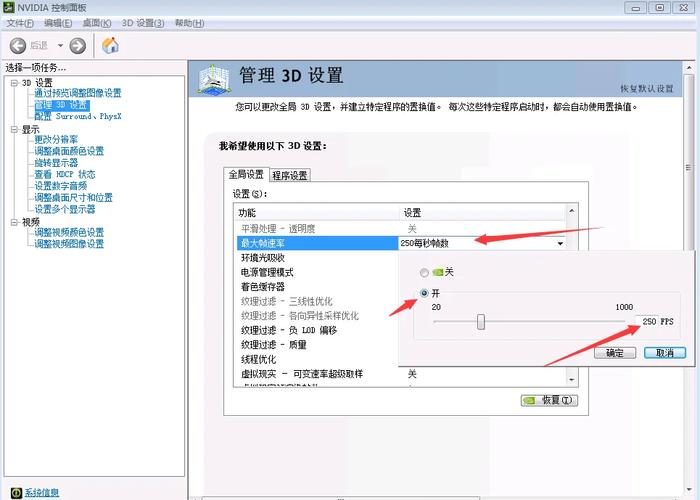Click settings list scroll down arrow
Viewport: 700px width, 500px height.
[571, 379]
